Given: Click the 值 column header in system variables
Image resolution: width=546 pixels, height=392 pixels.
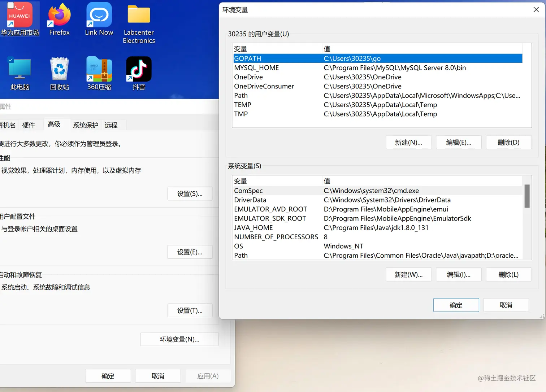Looking at the screenshot, I should [422, 181].
